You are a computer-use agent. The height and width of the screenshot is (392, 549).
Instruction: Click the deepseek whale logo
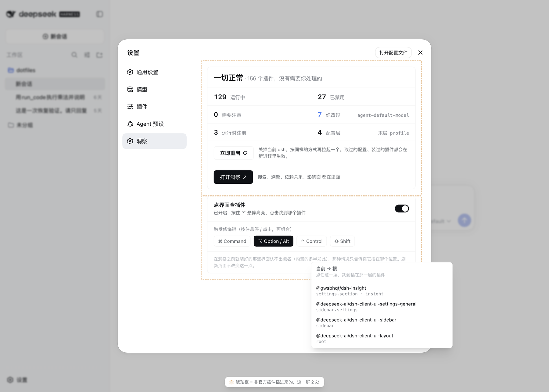pyautogui.click(x=11, y=14)
